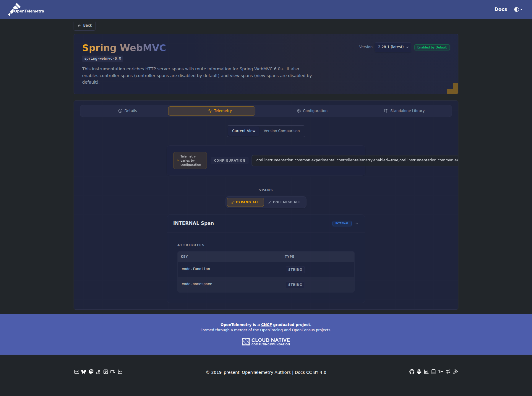Screen dimensions: 532x396
Task: Click the OpenTelemetry logo in the header
Action: click(26, 9)
